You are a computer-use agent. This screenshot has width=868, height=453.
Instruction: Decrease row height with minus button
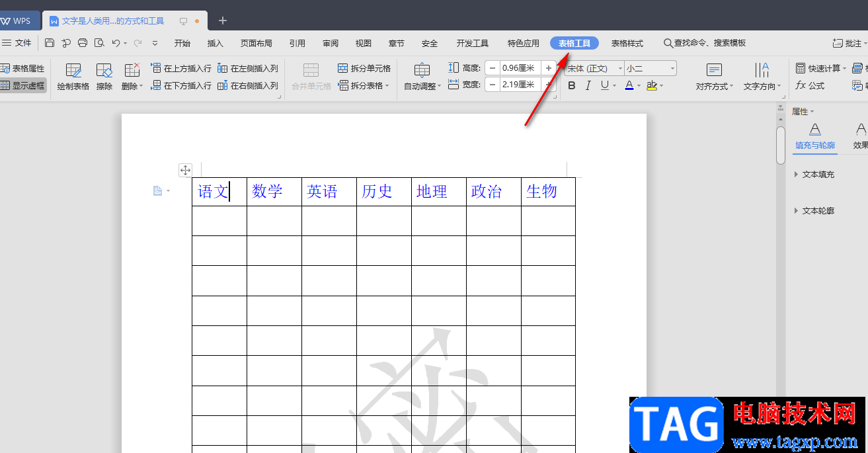[x=493, y=68]
